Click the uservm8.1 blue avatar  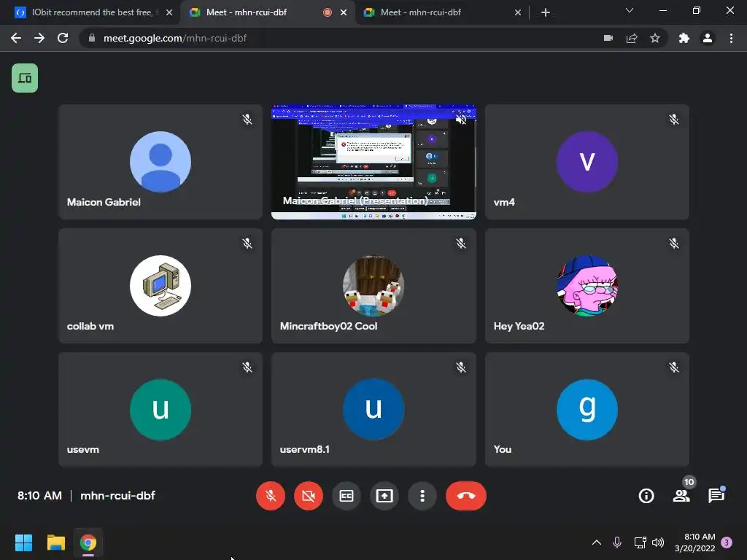(373, 410)
